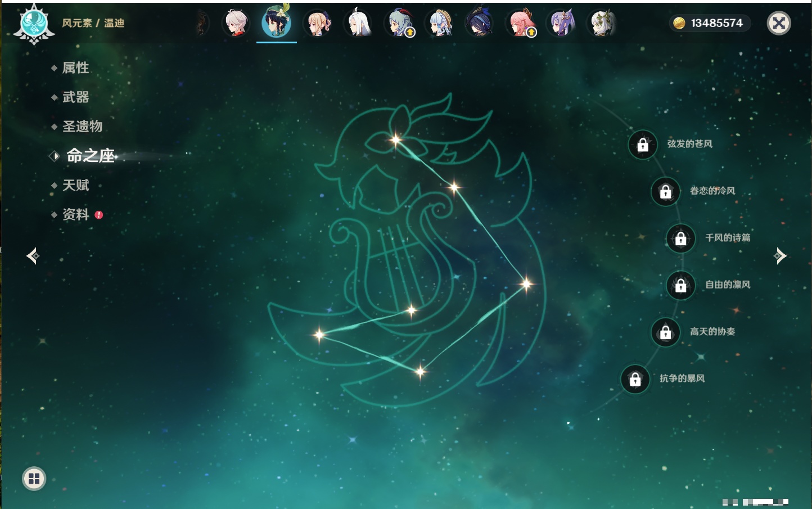
Task: Click the Mora coin balance 13485574
Action: click(x=710, y=23)
